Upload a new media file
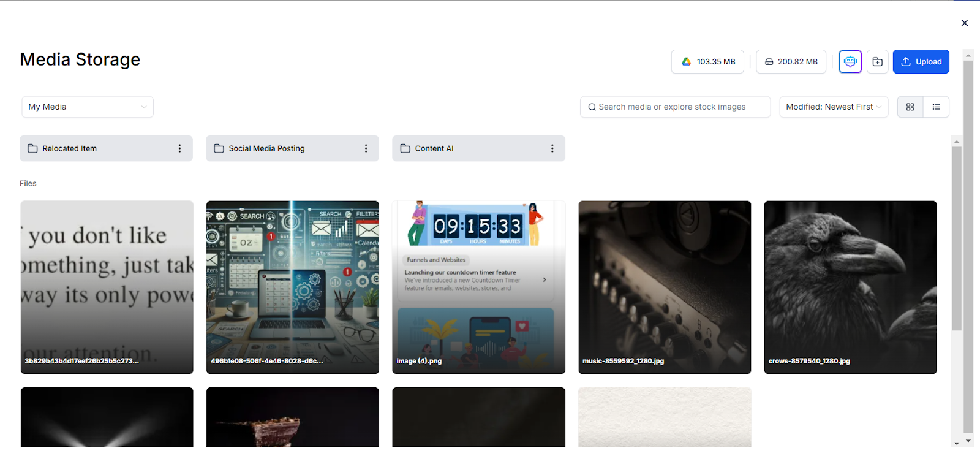 (x=921, y=62)
